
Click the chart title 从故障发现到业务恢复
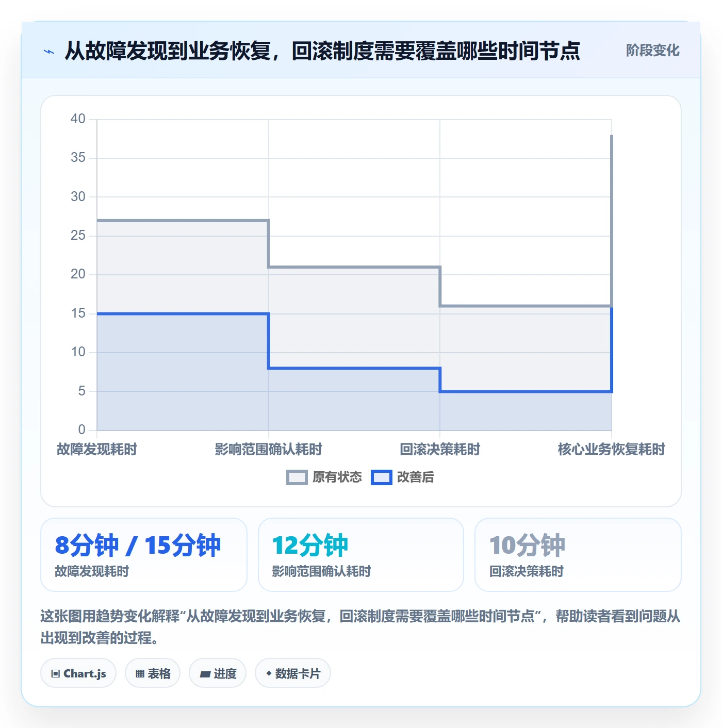click(x=168, y=51)
